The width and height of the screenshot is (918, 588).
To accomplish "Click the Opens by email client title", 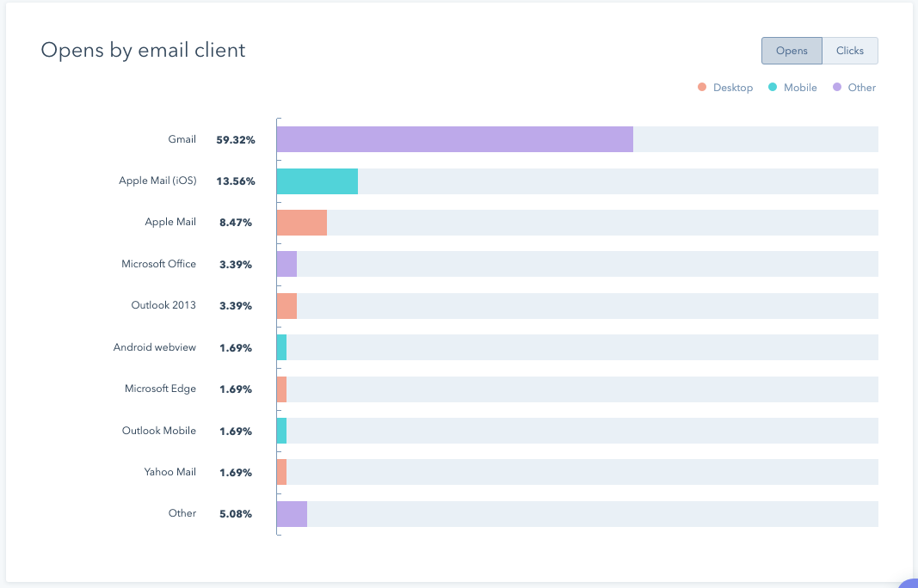I will 143,50.
